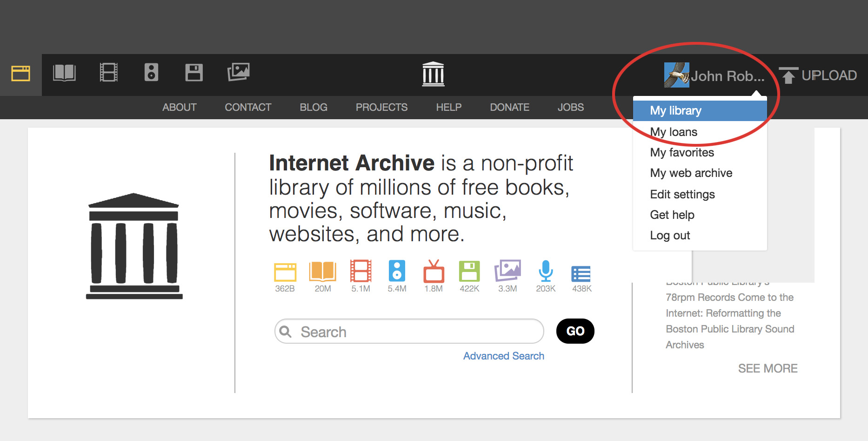Image resolution: width=868 pixels, height=441 pixels.
Task: Choose My library from user menu
Action: [x=700, y=111]
